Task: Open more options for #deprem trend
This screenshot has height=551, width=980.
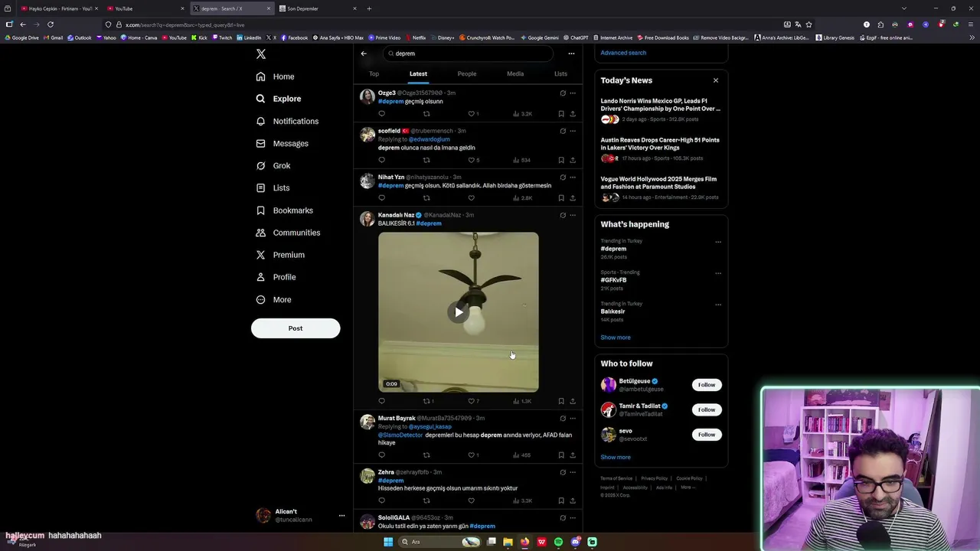Action: [718, 242]
